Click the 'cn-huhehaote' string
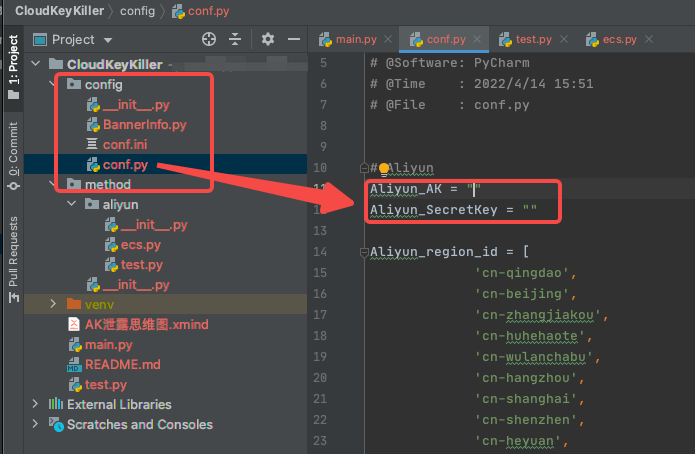695x454 pixels. tap(530, 336)
